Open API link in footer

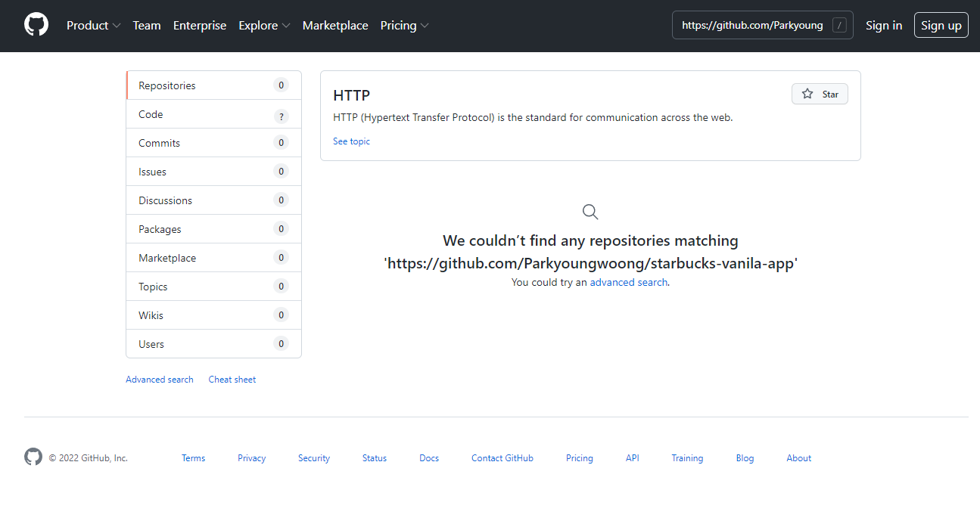633,458
